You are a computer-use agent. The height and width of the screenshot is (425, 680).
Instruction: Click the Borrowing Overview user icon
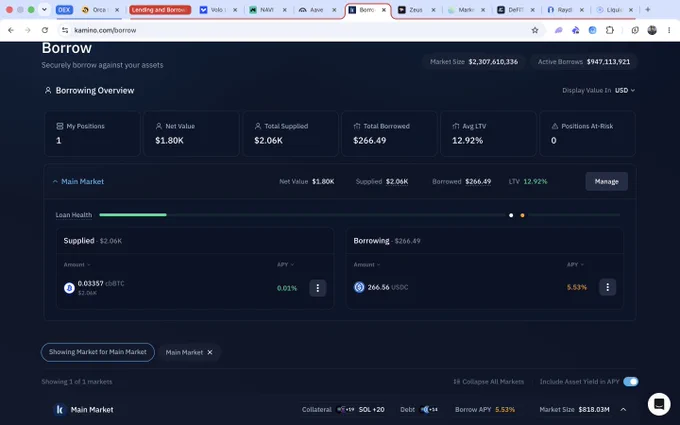48,90
